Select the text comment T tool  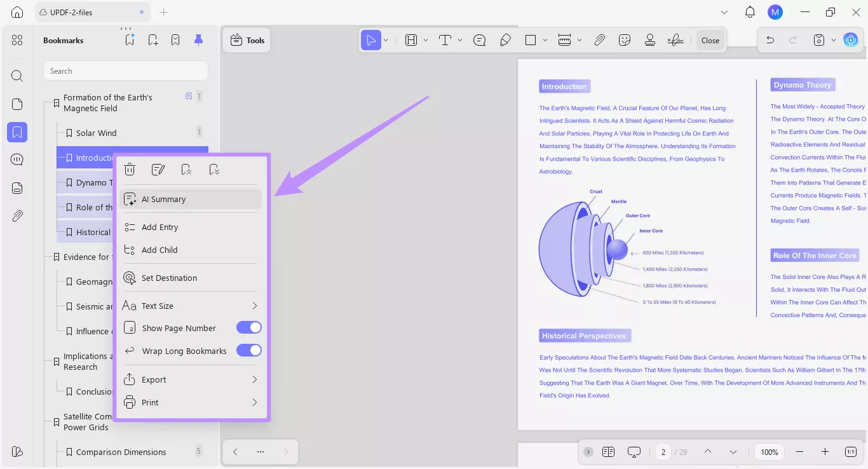pos(445,40)
